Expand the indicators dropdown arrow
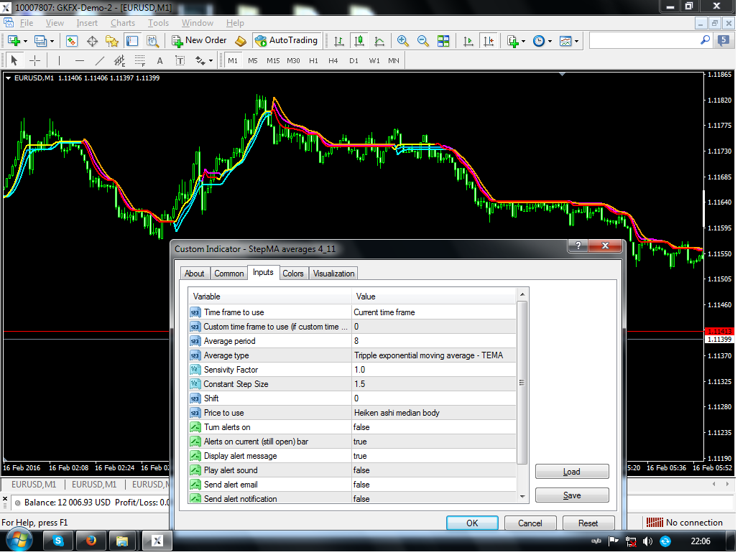The image size is (753, 560). tap(524, 42)
